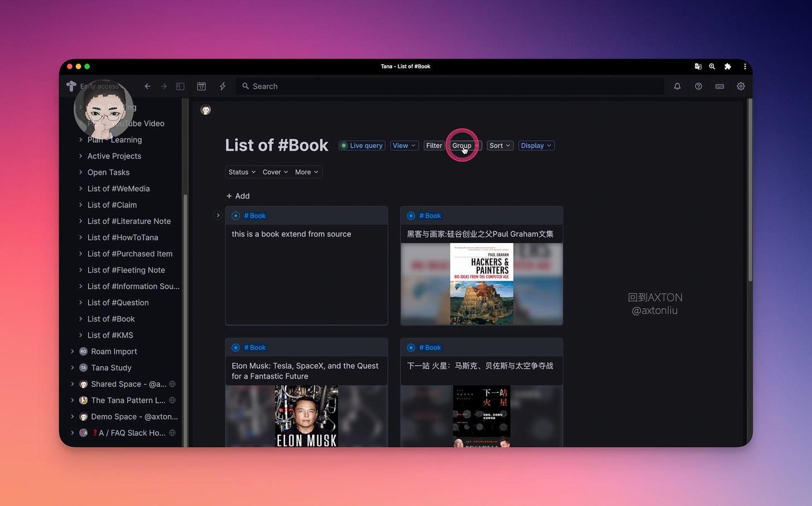Click #Book tag on first card
Image resolution: width=812 pixels, height=506 pixels.
[x=255, y=216]
